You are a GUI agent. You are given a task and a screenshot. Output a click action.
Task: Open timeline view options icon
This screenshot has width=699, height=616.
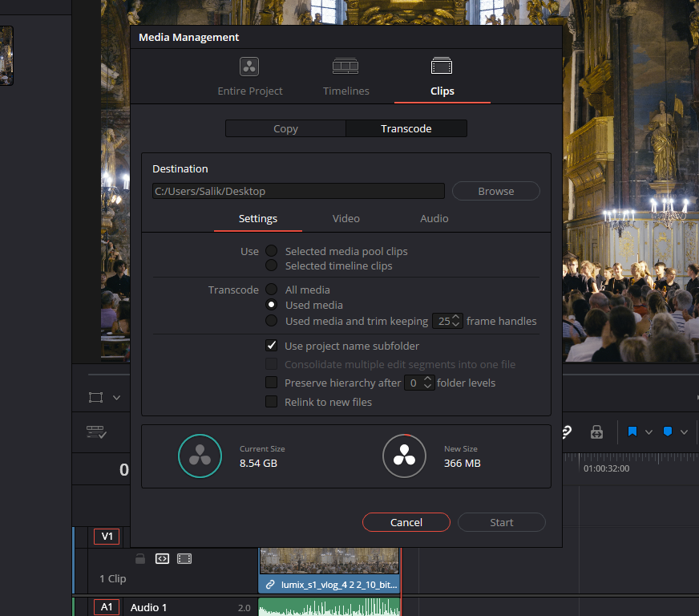coord(96,432)
